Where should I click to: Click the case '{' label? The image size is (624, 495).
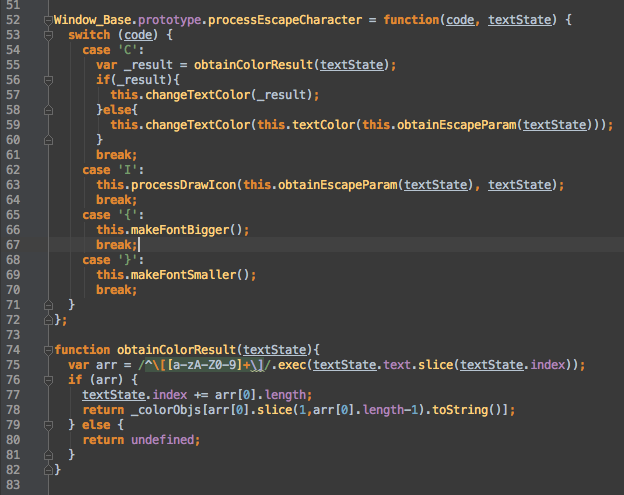click(113, 215)
